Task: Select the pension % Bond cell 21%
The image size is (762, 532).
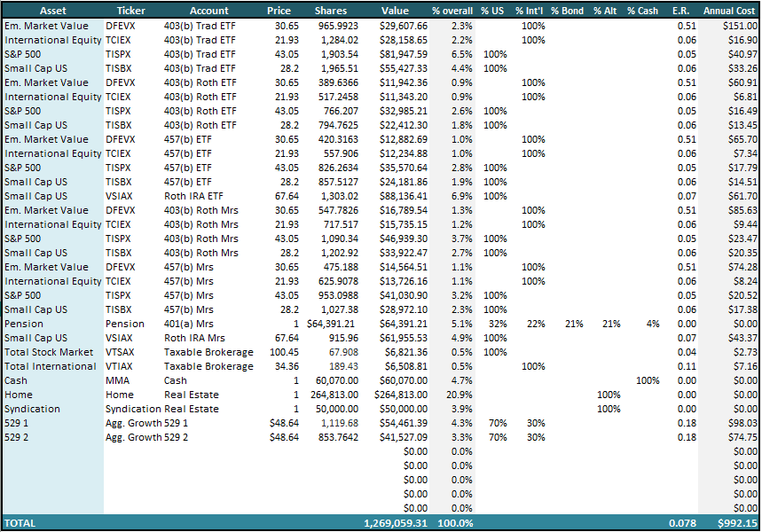Action: coord(574,324)
